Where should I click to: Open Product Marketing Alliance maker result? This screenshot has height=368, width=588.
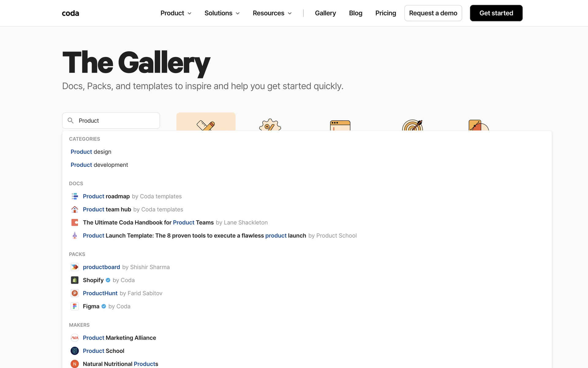(x=119, y=338)
